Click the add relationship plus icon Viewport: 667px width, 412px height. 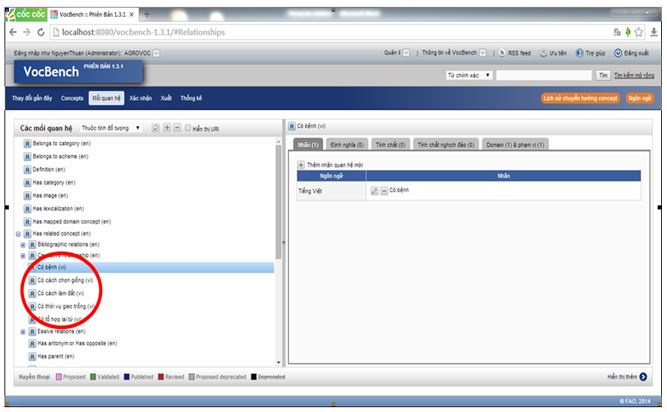pos(167,128)
